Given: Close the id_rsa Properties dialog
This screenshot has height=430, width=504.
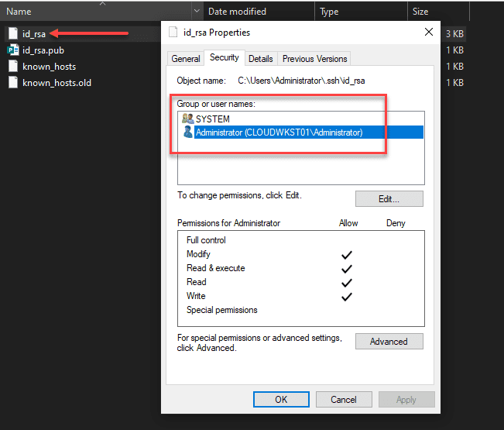Looking at the screenshot, I should (x=429, y=33).
